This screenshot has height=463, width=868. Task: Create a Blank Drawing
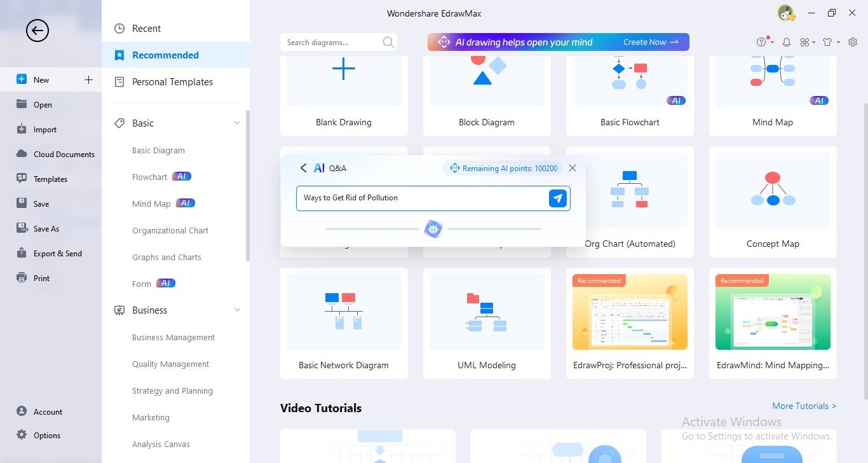point(344,95)
